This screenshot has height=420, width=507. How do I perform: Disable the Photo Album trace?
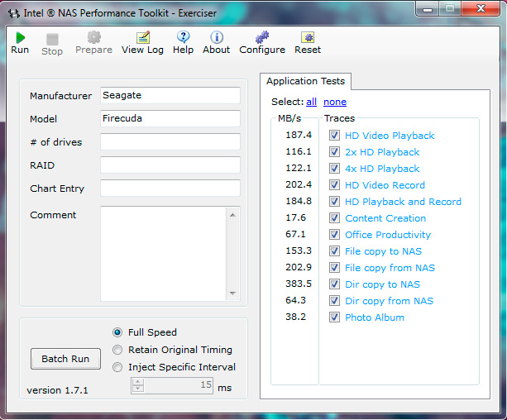pyautogui.click(x=334, y=317)
